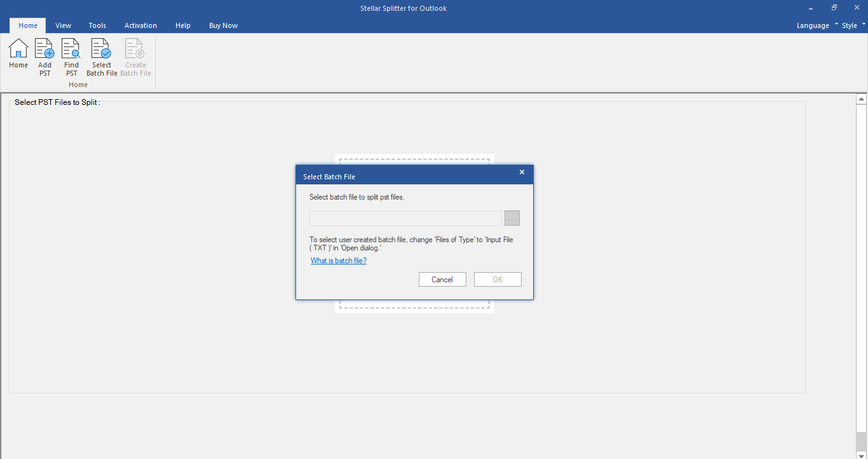This screenshot has width=868, height=459.
Task: Click the Home icon in ribbon
Action: (x=18, y=54)
